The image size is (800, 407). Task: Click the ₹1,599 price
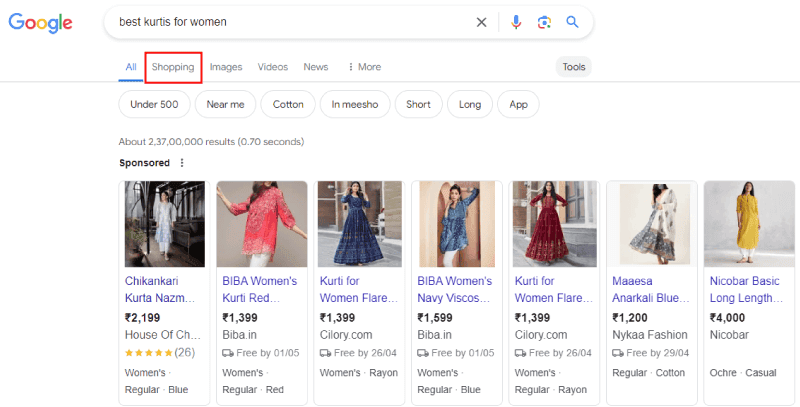coord(435,318)
